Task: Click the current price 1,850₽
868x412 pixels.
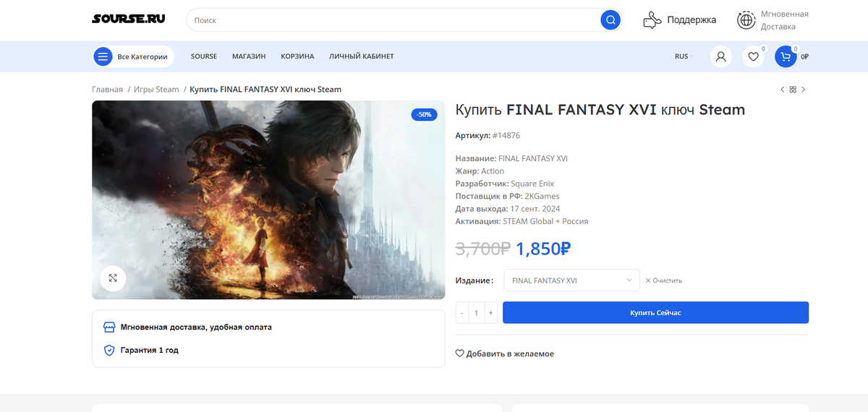Action: [x=543, y=249]
